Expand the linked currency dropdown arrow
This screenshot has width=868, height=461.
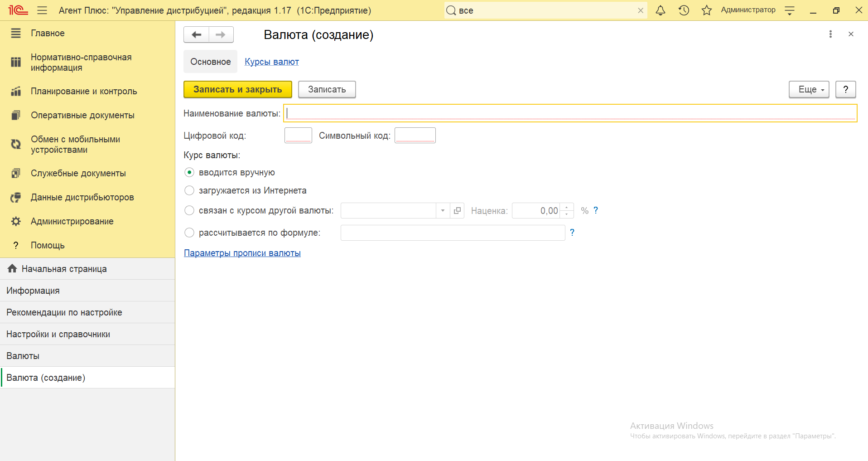coord(443,211)
